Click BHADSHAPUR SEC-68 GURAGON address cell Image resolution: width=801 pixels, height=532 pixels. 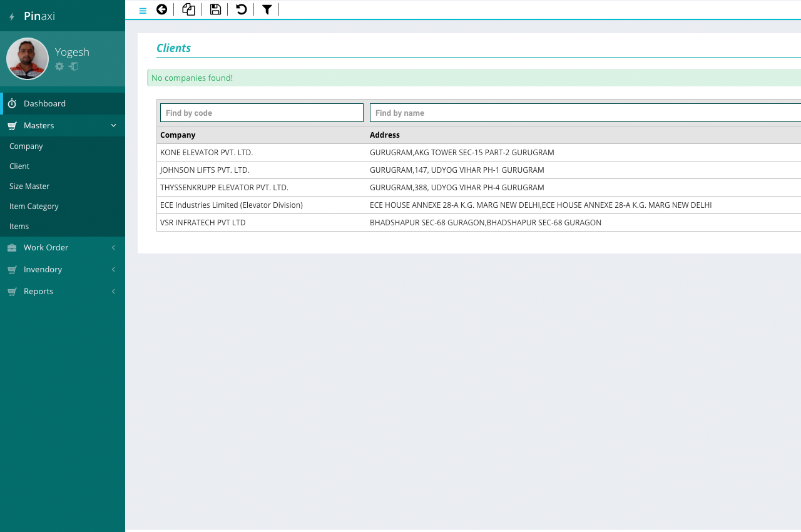(486, 223)
